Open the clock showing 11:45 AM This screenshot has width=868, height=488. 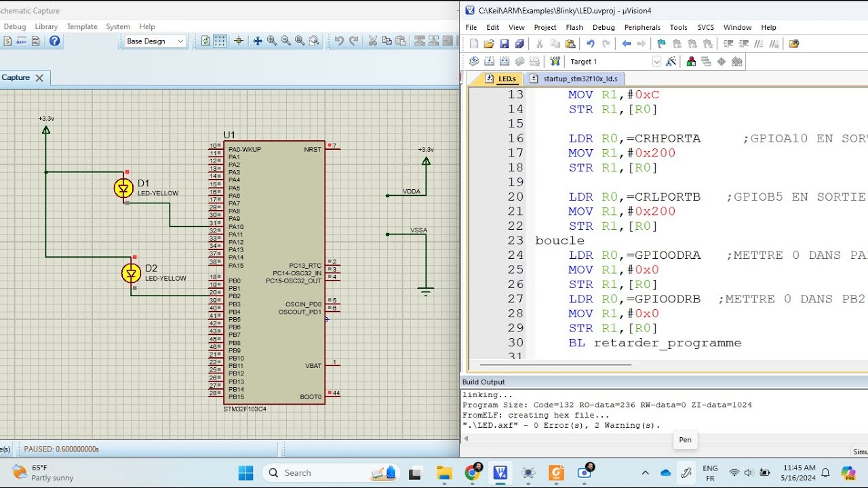(x=798, y=472)
